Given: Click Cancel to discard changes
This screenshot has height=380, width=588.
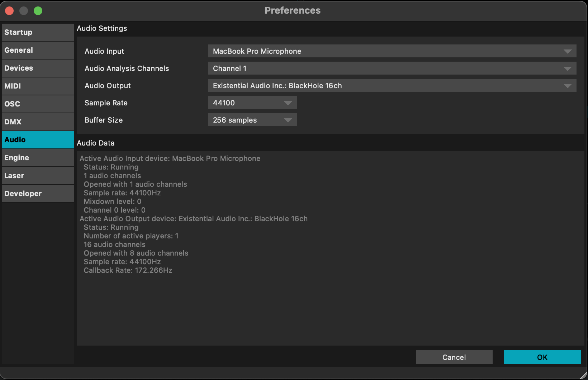Looking at the screenshot, I should 454,357.
